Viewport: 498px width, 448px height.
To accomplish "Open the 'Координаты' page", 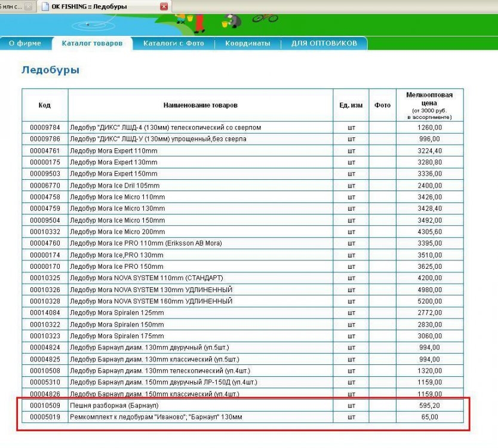I will 248,43.
